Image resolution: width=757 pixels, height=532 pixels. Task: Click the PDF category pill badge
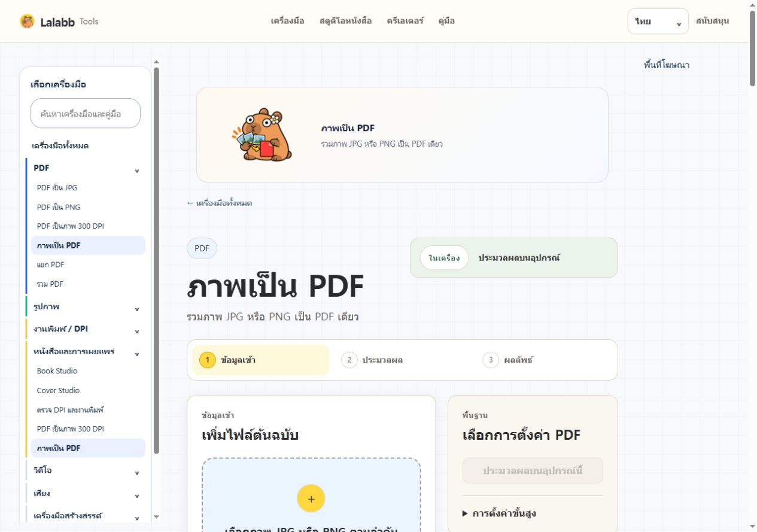tap(202, 248)
